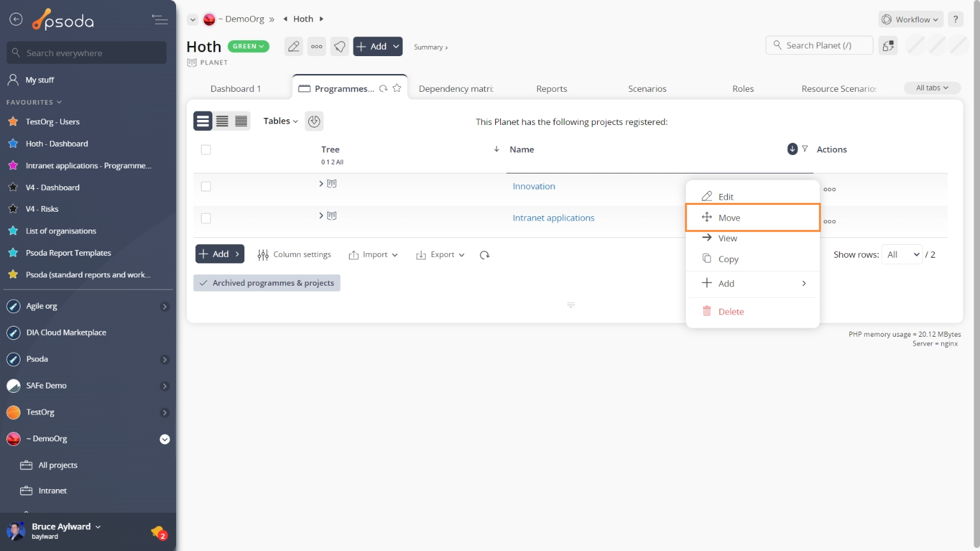Click the Add button below the table
This screenshot has height=551, width=980.
click(x=219, y=254)
